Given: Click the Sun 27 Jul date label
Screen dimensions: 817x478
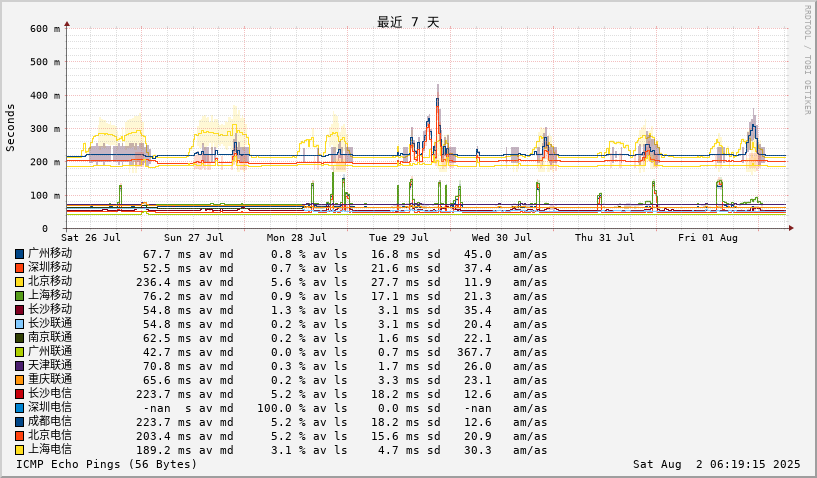Looking at the screenshot, I should [193, 238].
